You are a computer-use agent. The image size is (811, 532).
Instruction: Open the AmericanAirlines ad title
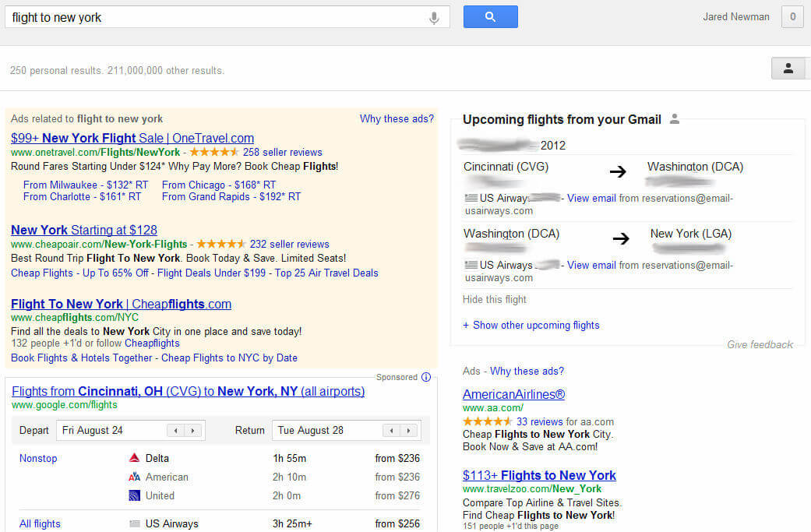pyautogui.click(x=513, y=394)
